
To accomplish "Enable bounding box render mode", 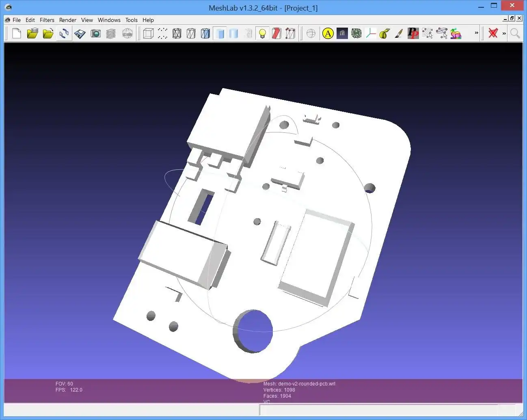I will (149, 33).
